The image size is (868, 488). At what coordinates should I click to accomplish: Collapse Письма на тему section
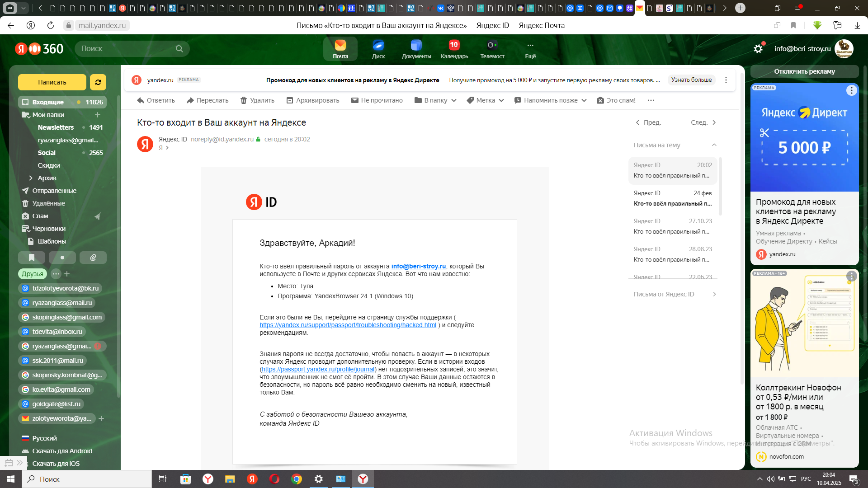click(714, 145)
